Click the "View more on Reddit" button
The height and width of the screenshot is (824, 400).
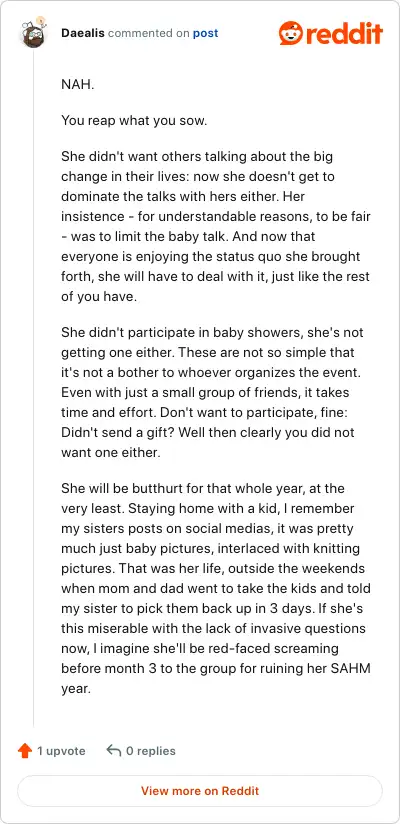(200, 790)
